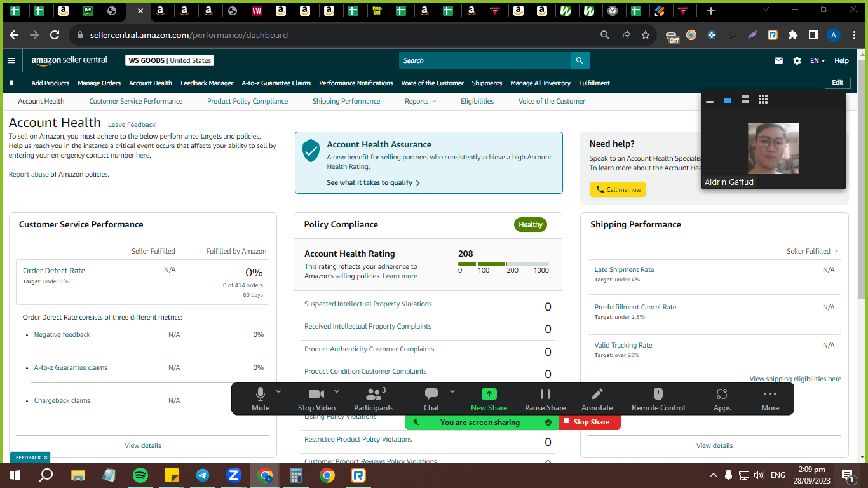Minimize the Zoom video panel to a bar
This screenshot has width=868, height=488.
coord(710,100)
